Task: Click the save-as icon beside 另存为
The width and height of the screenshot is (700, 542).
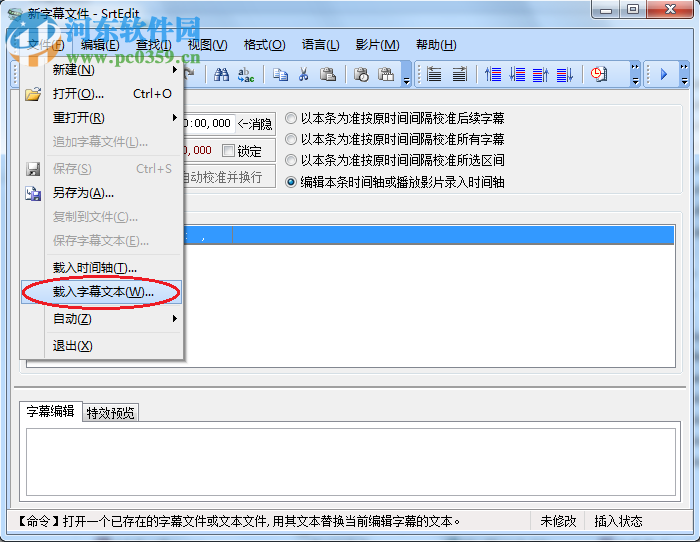Action: pyautogui.click(x=33, y=193)
